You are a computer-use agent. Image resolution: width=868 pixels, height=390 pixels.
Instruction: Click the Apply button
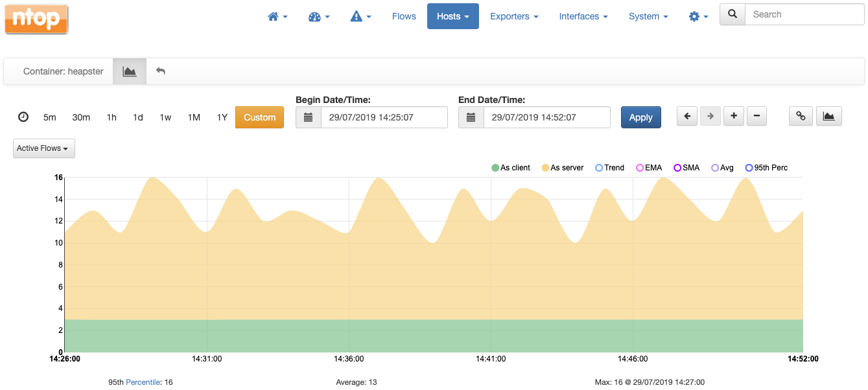pos(641,117)
